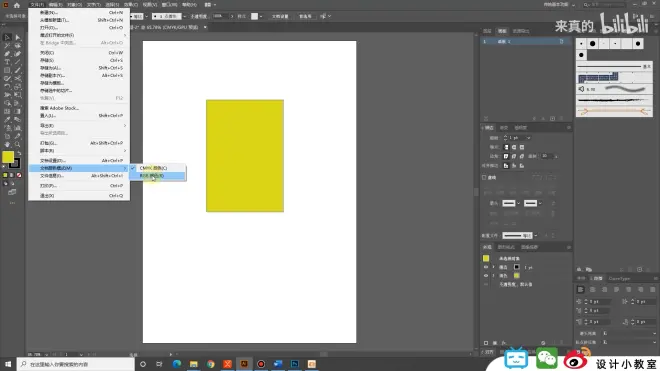Click align left paragraph icon
Viewport: 660px width, 371px height.
580,290
